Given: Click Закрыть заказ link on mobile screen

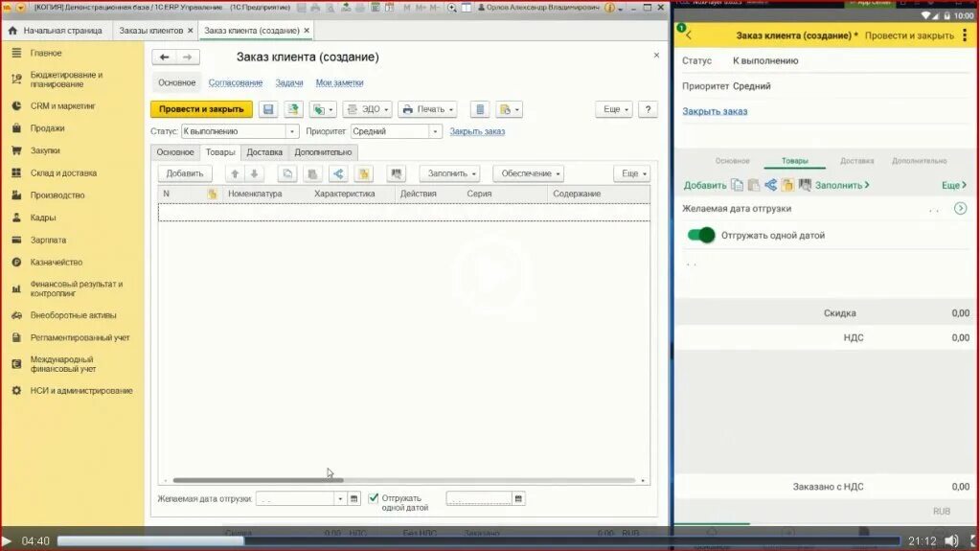Looking at the screenshot, I should 715,111.
